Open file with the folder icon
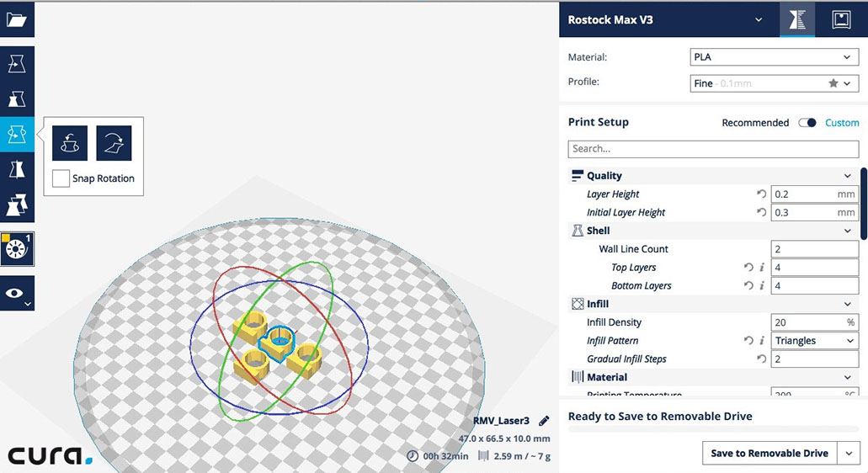The width and height of the screenshot is (868, 473). [x=17, y=20]
